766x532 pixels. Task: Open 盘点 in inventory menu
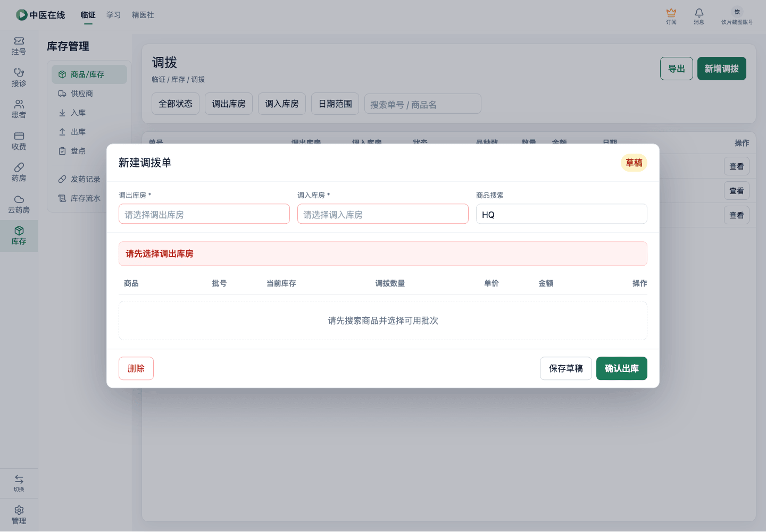(x=89, y=151)
